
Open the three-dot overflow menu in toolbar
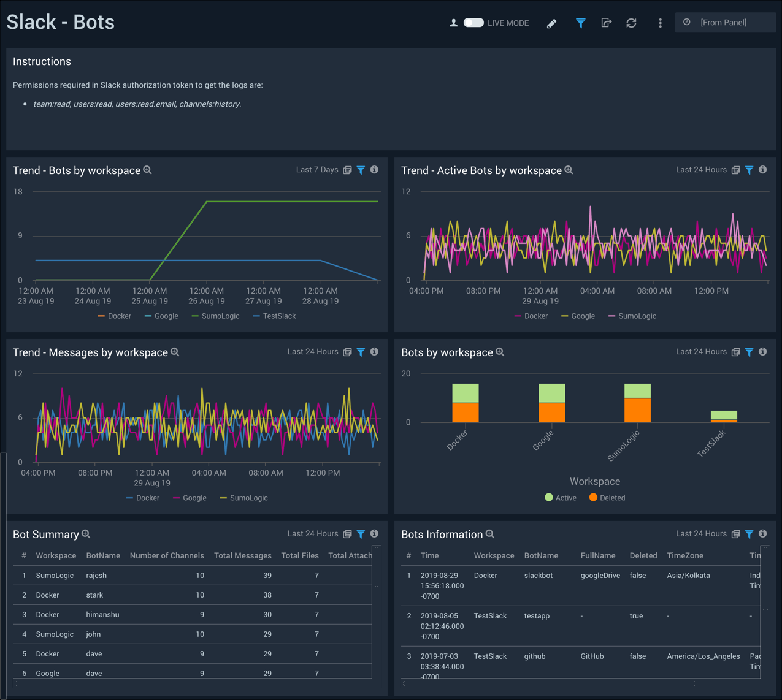tap(660, 23)
